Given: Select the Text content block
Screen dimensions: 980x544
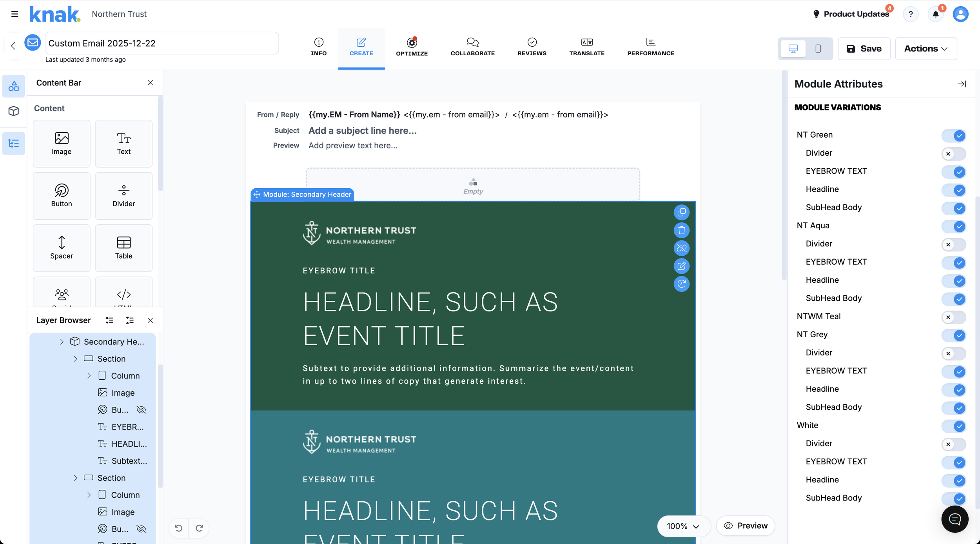Looking at the screenshot, I should [123, 144].
